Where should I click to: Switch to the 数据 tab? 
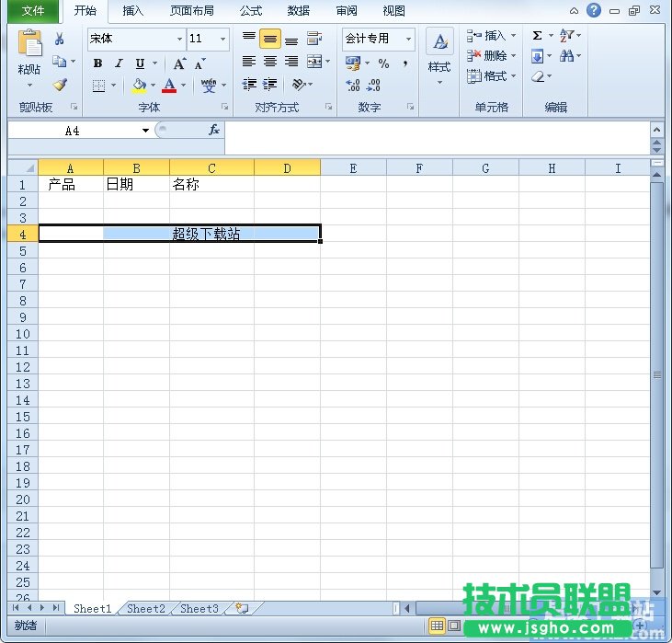(299, 11)
